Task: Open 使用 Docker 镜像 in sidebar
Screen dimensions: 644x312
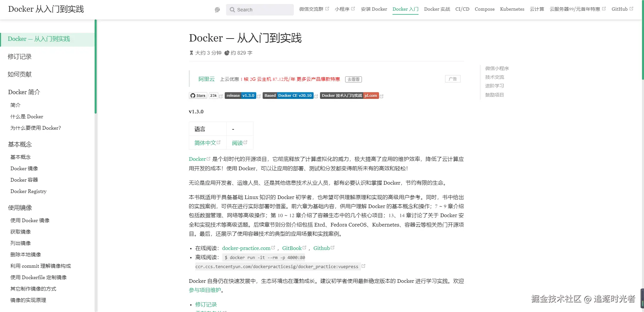Action: (x=30, y=221)
